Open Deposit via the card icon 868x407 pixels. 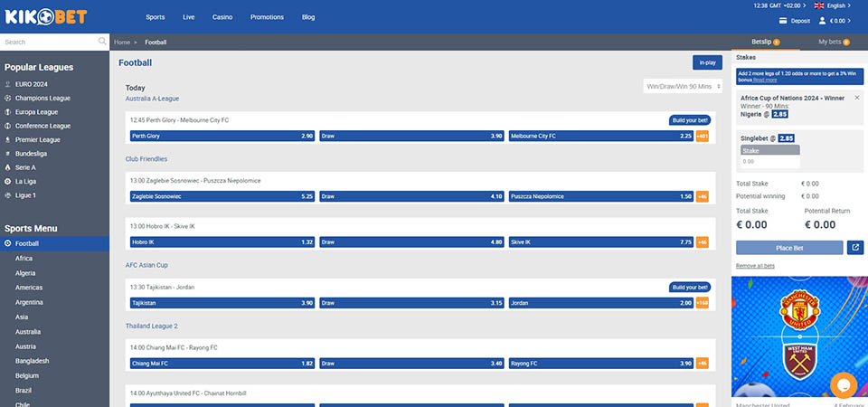(783, 21)
